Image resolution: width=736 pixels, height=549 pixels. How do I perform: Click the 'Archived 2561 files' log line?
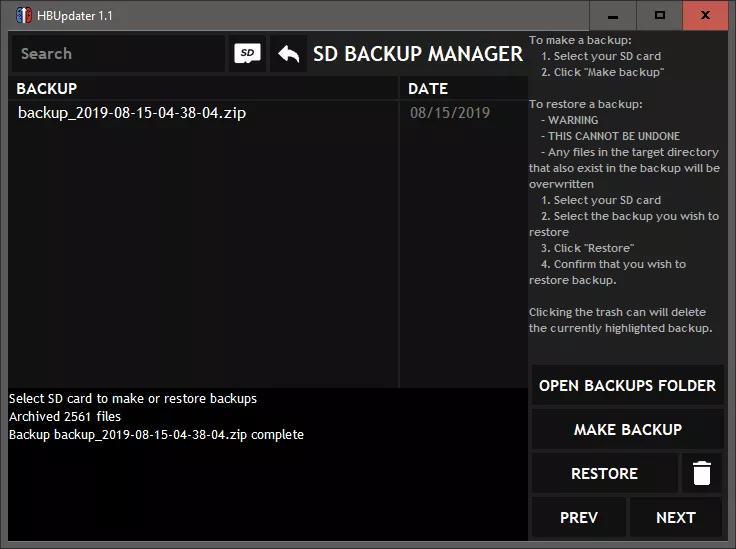click(x=65, y=416)
